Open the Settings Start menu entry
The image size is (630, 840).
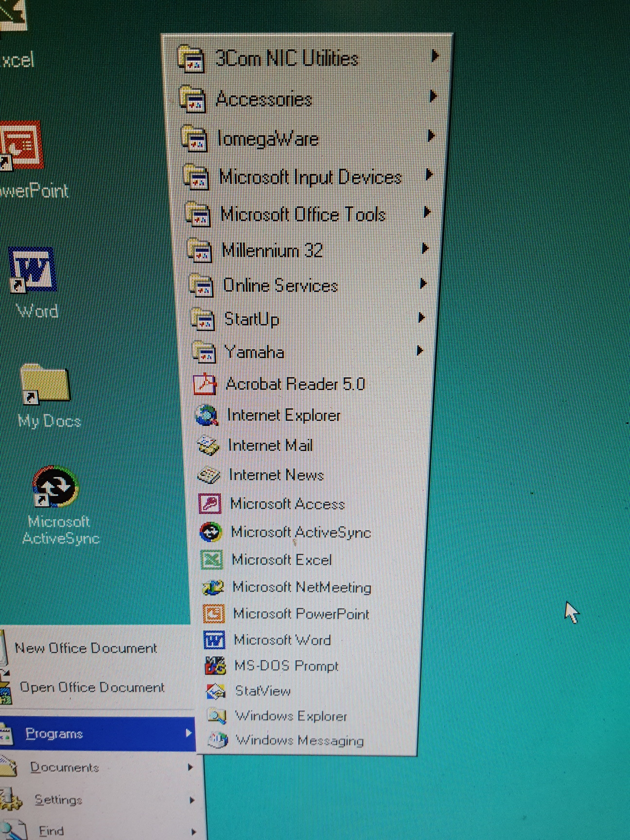tap(58, 800)
